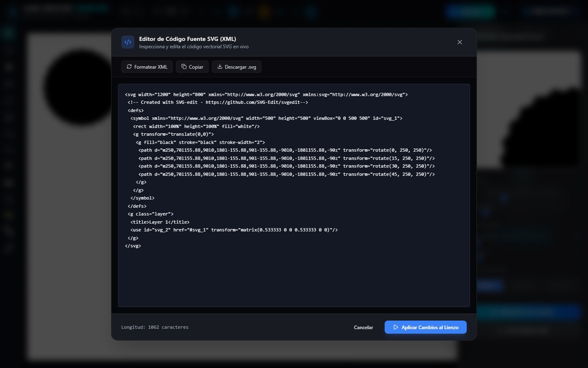Click the code line containing rotate(0, 250, 250)

[285, 150]
